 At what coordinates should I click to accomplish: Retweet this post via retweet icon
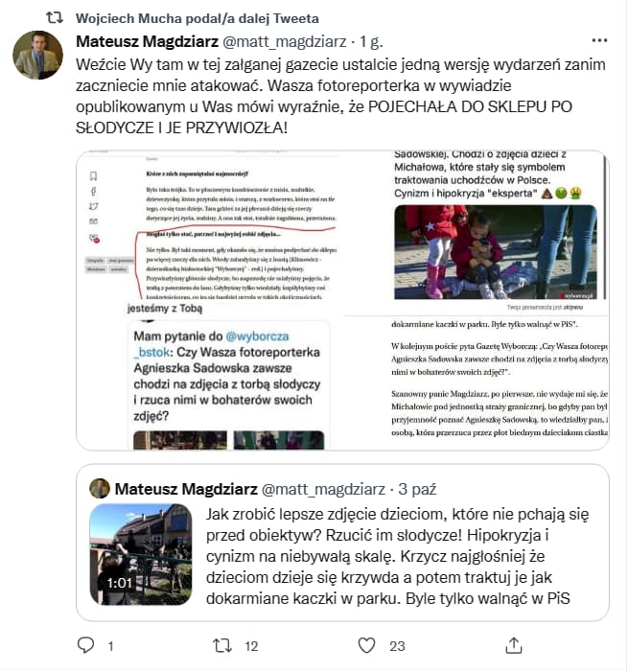click(222, 645)
